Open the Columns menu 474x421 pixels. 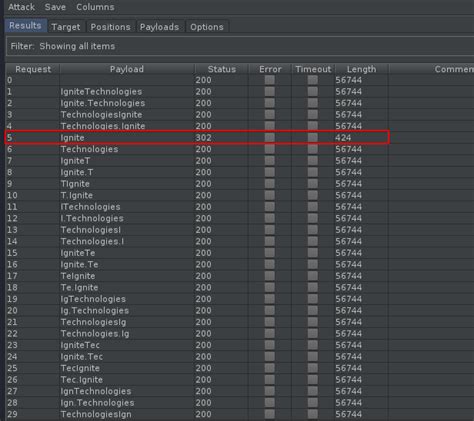point(95,7)
